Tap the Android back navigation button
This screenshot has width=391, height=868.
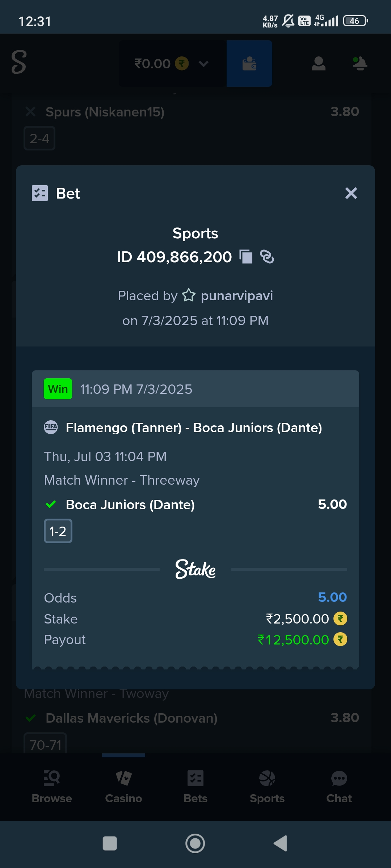281,843
